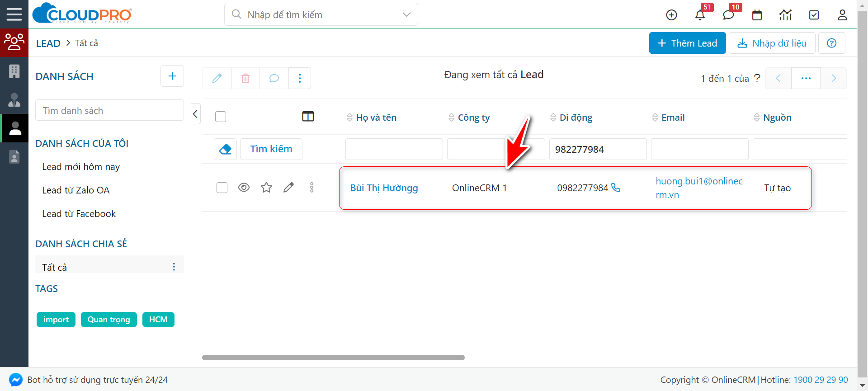The image size is (868, 391).
Task: Open Lead từ Zalo OA list
Action: click(x=76, y=190)
